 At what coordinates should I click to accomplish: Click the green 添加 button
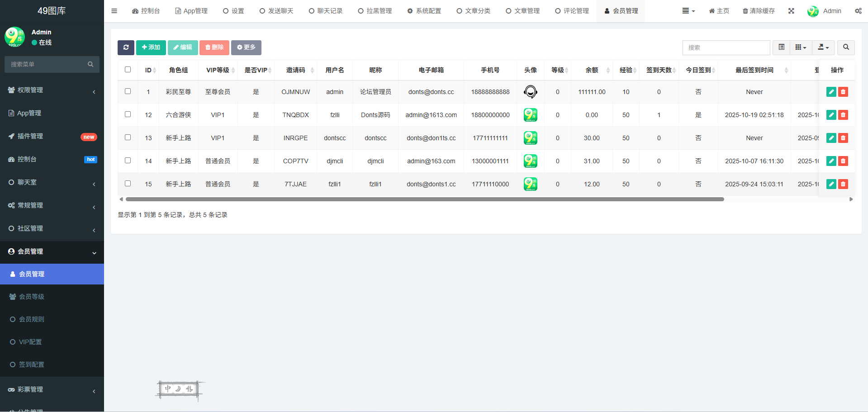coord(151,47)
